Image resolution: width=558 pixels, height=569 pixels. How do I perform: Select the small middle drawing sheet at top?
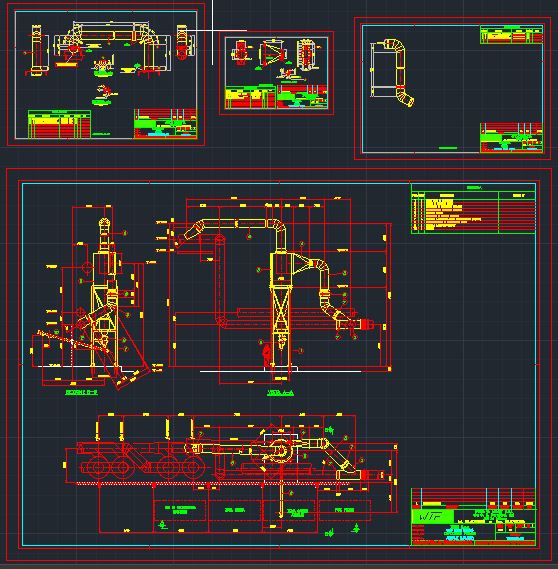[276, 73]
